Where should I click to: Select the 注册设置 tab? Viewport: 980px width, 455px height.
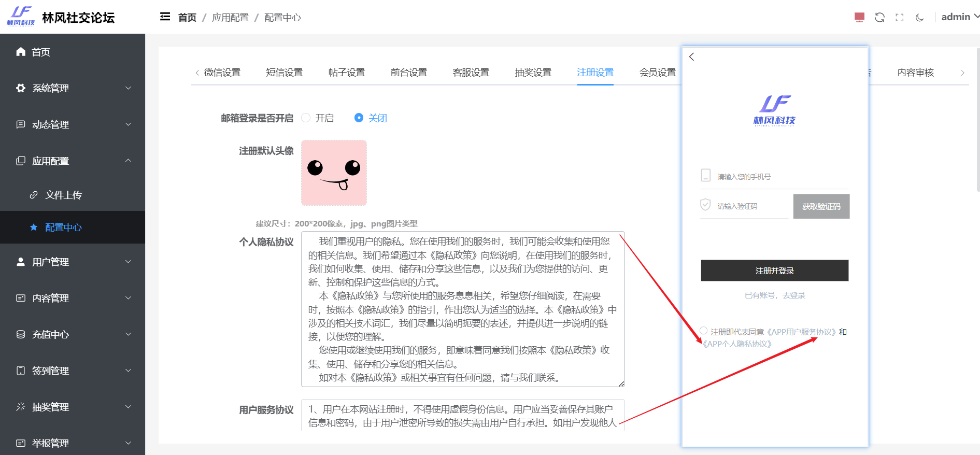point(595,73)
